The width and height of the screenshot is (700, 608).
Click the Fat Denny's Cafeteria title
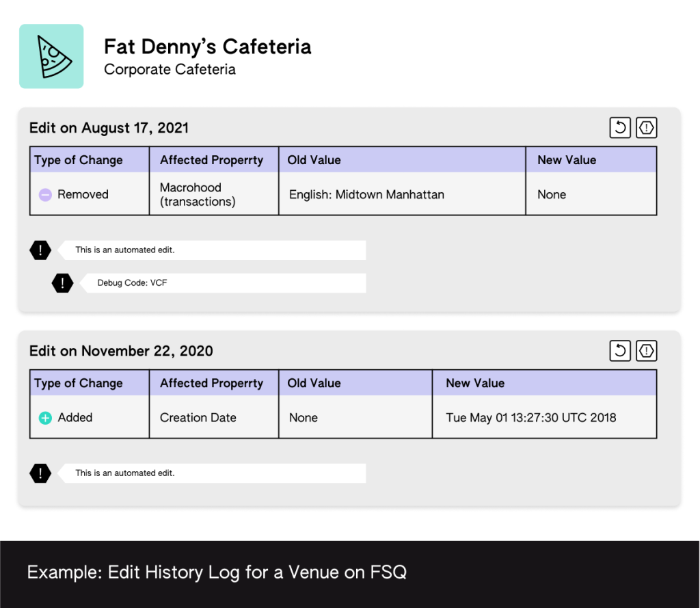(x=207, y=47)
